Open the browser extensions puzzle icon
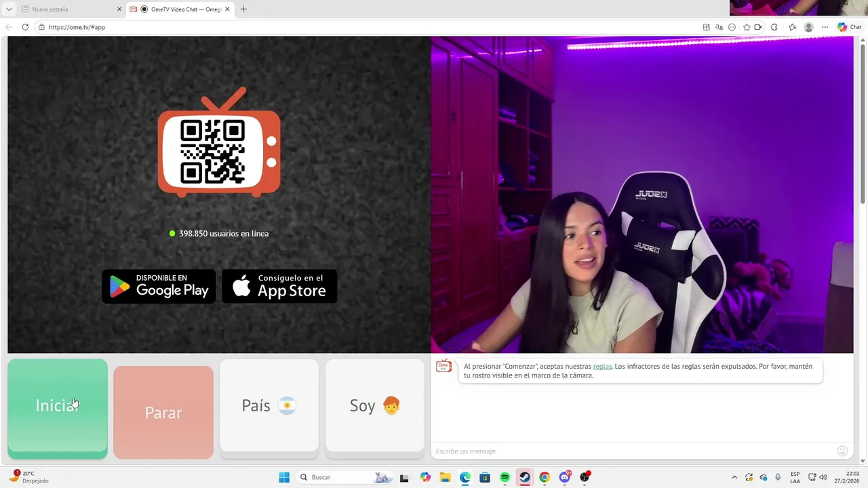This screenshot has height=488, width=868. 774,27
